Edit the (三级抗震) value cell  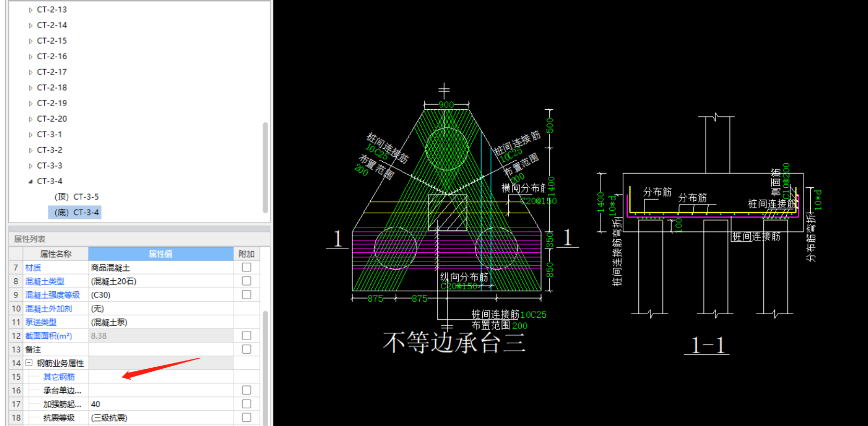click(161, 418)
